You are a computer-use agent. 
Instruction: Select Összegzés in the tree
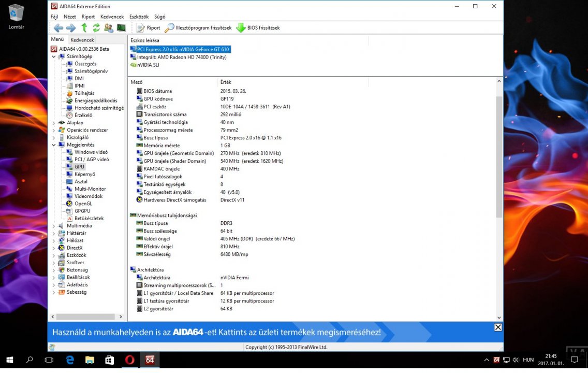pos(85,64)
